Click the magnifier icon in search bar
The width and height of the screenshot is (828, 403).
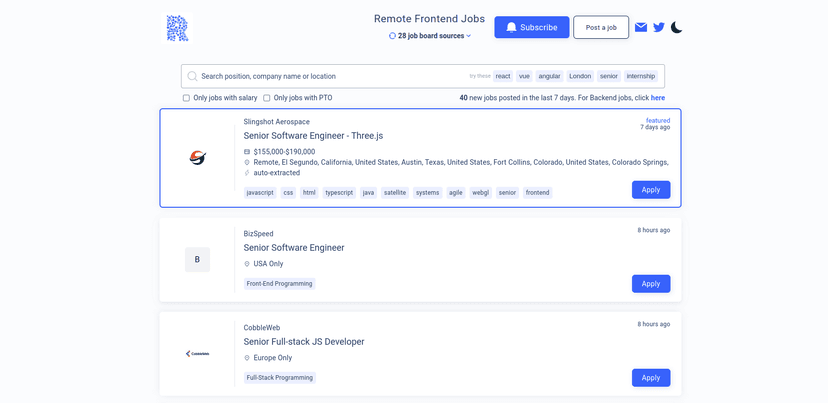pos(192,76)
